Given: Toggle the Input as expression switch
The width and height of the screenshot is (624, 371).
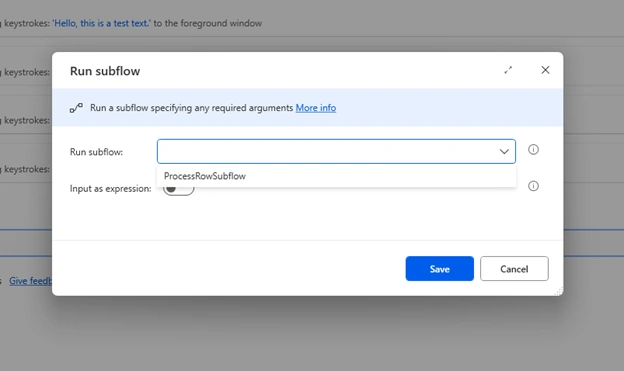Looking at the screenshot, I should tap(178, 189).
